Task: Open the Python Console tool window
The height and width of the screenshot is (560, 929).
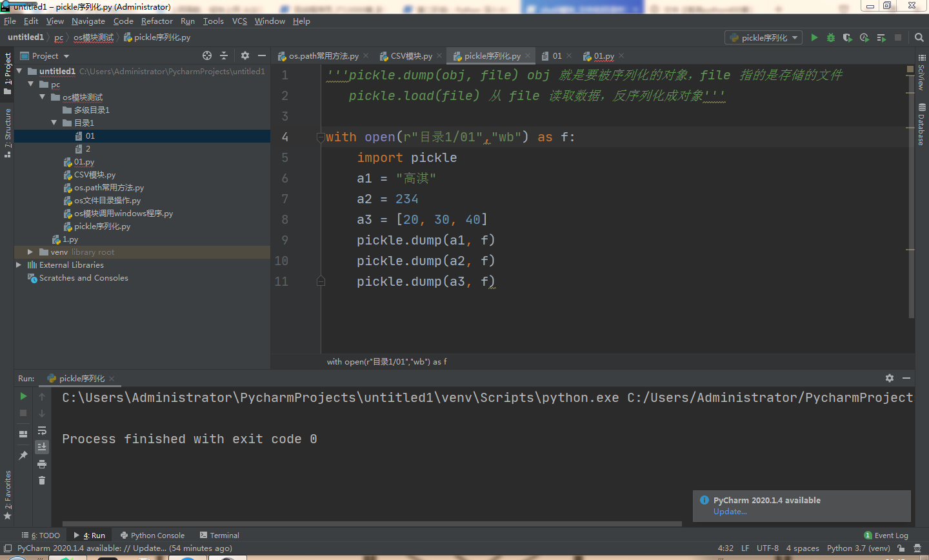Action: click(x=152, y=535)
